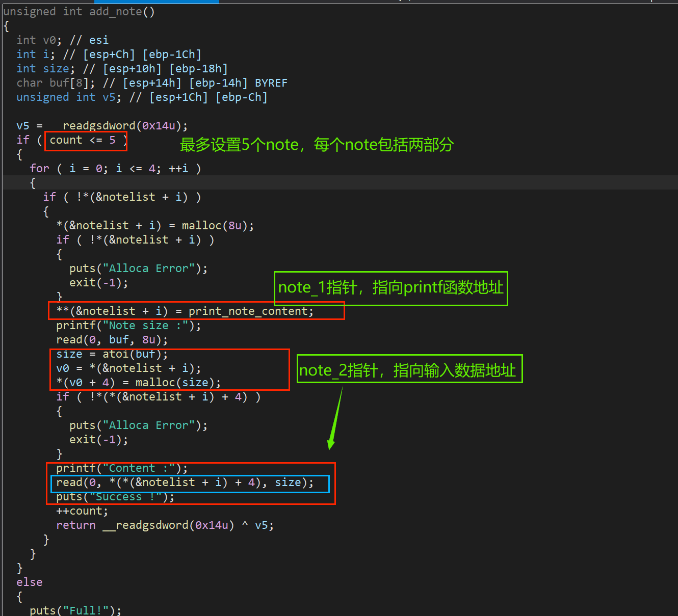Click the 'int i;' declaration with [ebp-1Ch] comment
Screen dimensions: 678x616
tap(109, 54)
